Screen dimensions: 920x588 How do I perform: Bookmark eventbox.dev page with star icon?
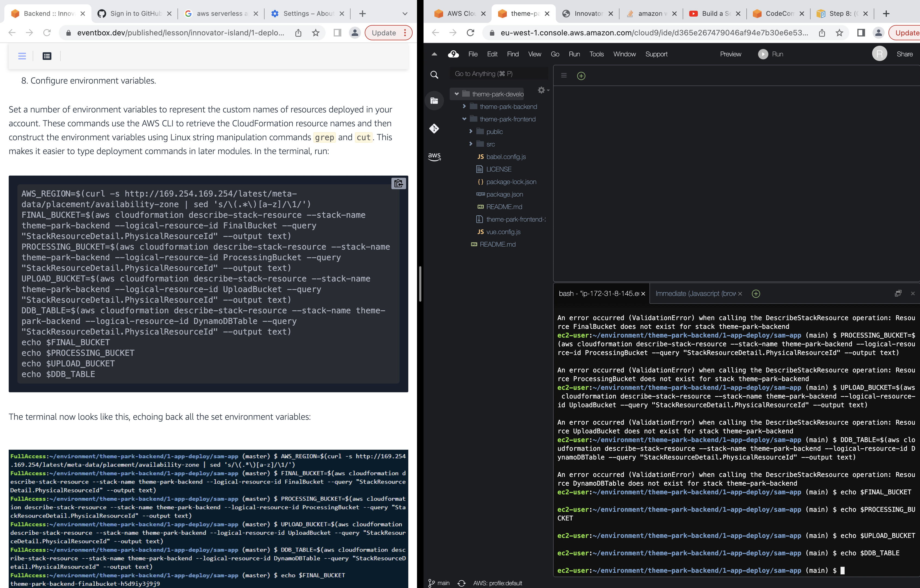tap(315, 33)
